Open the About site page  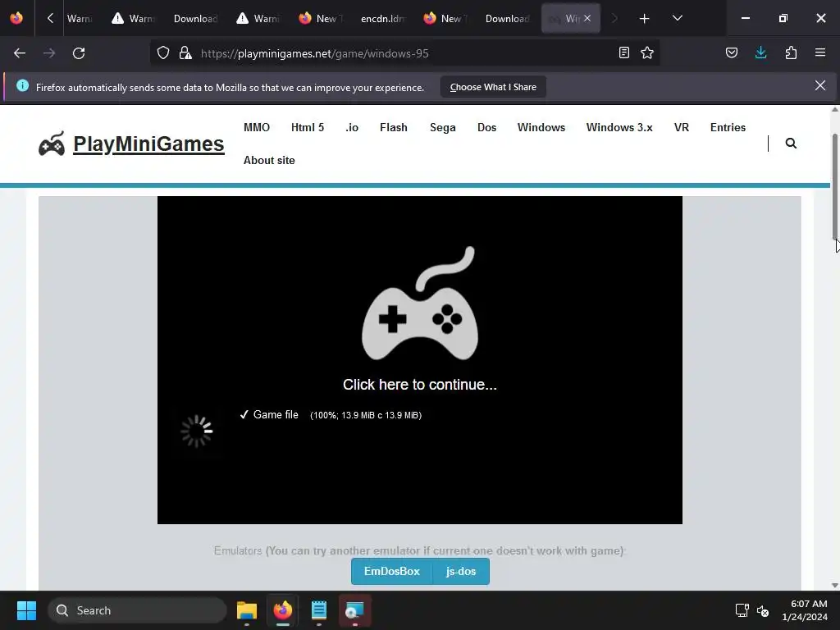(269, 160)
